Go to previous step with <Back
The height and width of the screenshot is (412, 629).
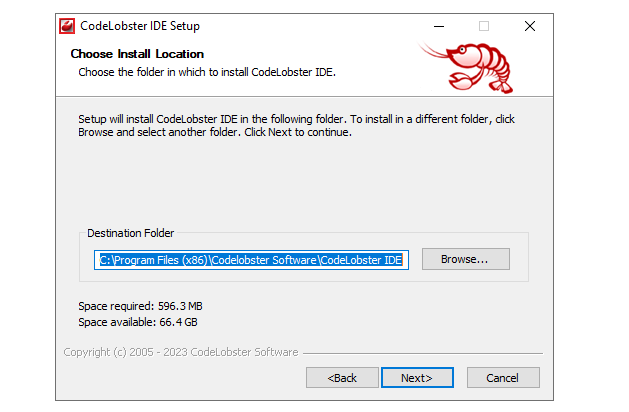point(342,377)
